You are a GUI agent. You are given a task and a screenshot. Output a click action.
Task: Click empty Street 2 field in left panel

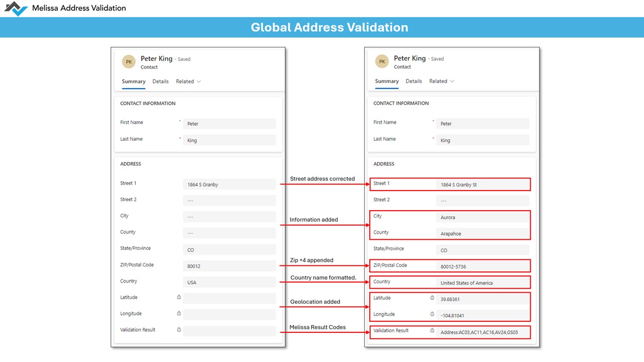[x=229, y=201]
